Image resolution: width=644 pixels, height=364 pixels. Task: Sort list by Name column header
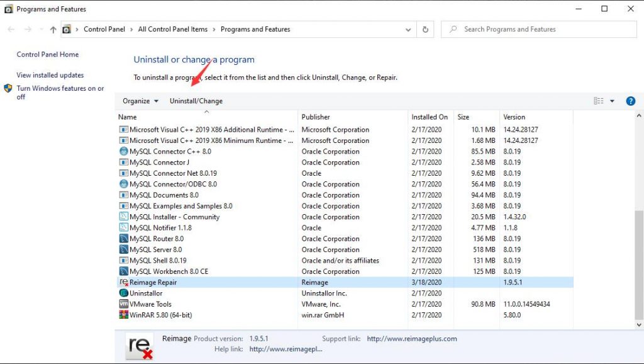(206, 117)
